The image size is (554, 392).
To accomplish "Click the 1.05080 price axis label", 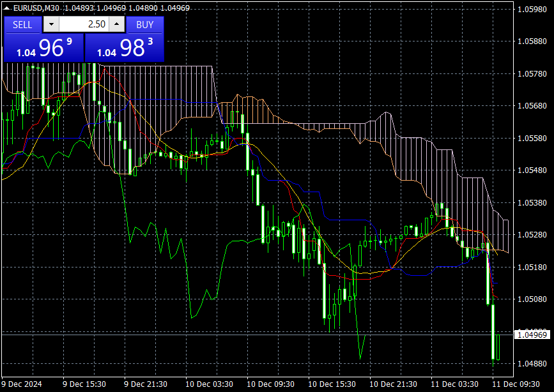I will 532,299.
